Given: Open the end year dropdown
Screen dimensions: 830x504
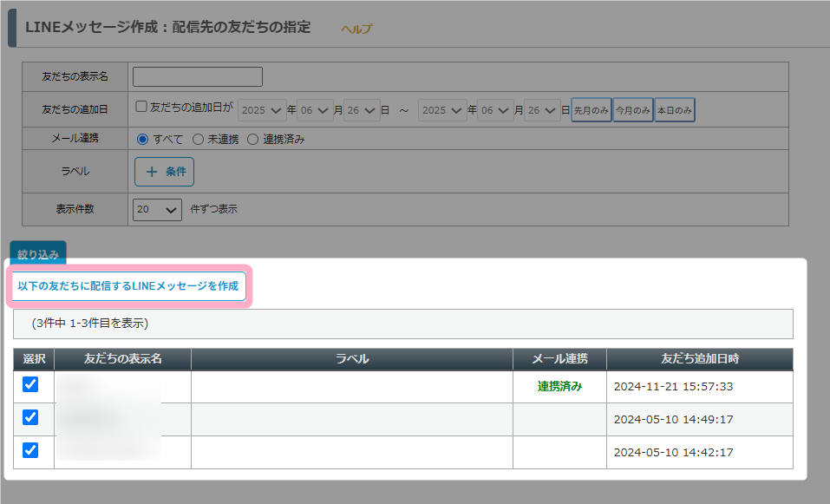Looking at the screenshot, I should click(x=442, y=110).
